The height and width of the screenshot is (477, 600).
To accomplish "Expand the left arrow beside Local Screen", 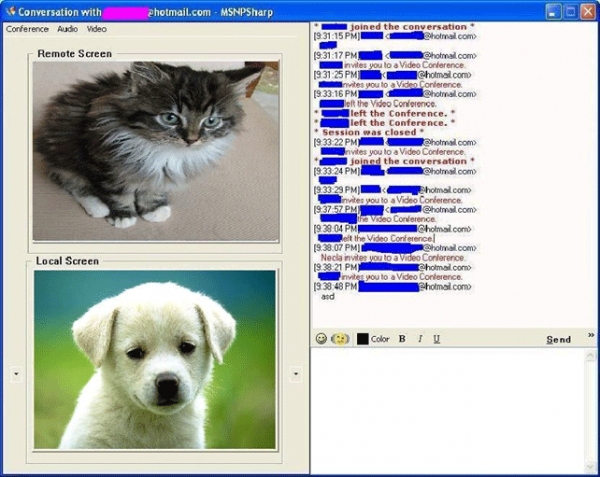I will click(16, 373).
